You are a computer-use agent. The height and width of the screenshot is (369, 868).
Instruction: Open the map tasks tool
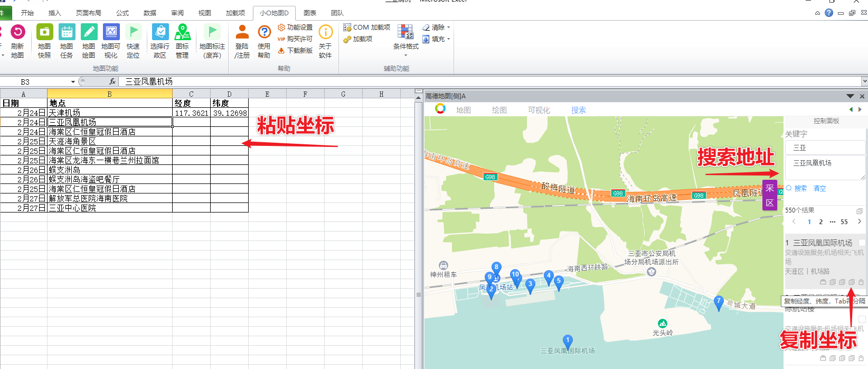pyautogui.click(x=67, y=32)
